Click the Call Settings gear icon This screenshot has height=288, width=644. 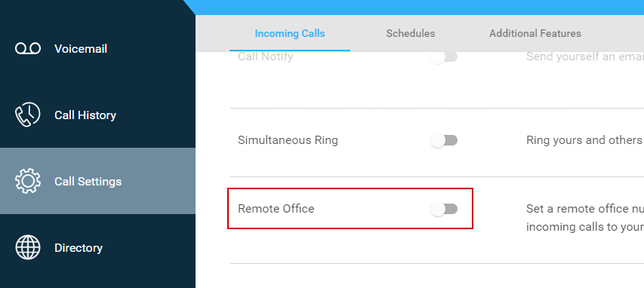click(28, 181)
